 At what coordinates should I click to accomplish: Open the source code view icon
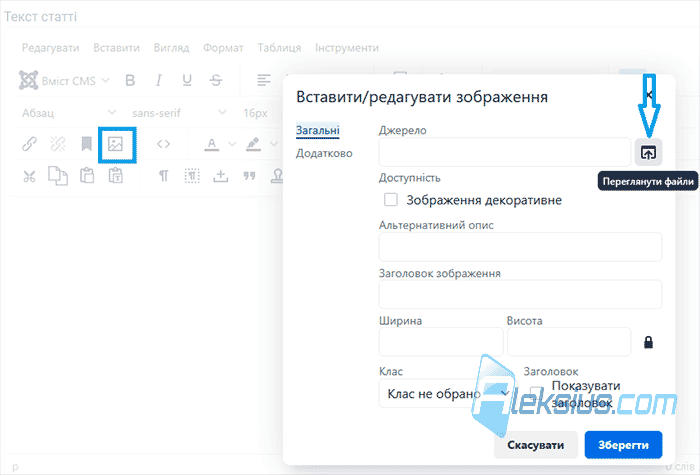click(x=163, y=144)
